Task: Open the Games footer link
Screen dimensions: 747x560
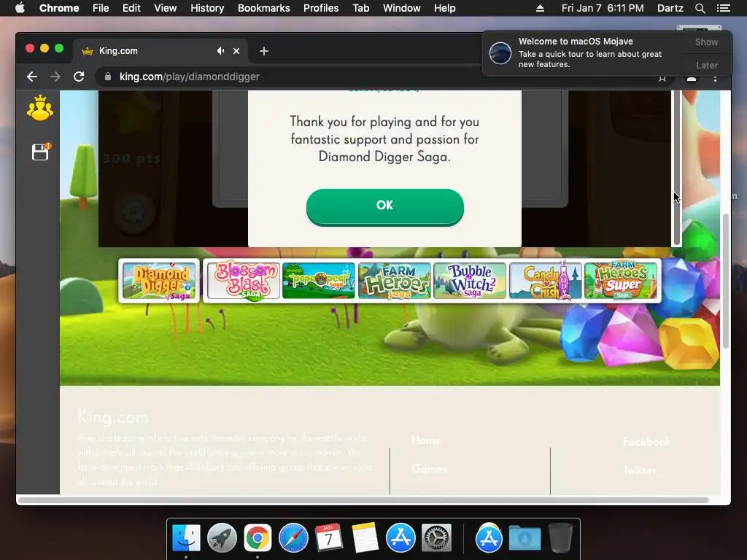Action: (430, 469)
